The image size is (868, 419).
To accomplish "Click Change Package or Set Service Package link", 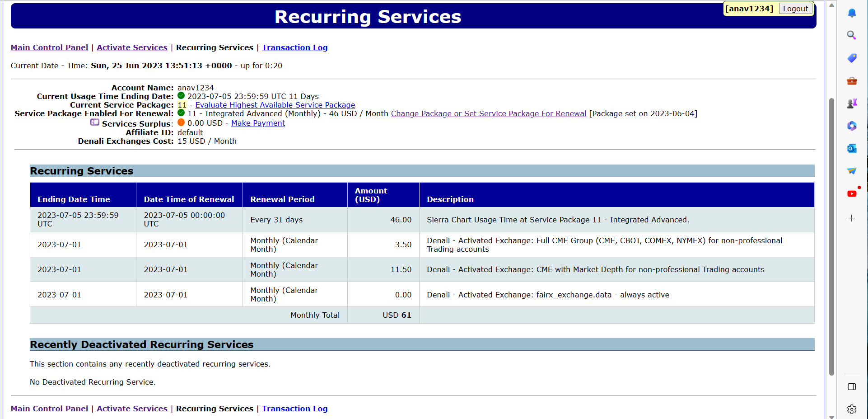I will click(489, 113).
